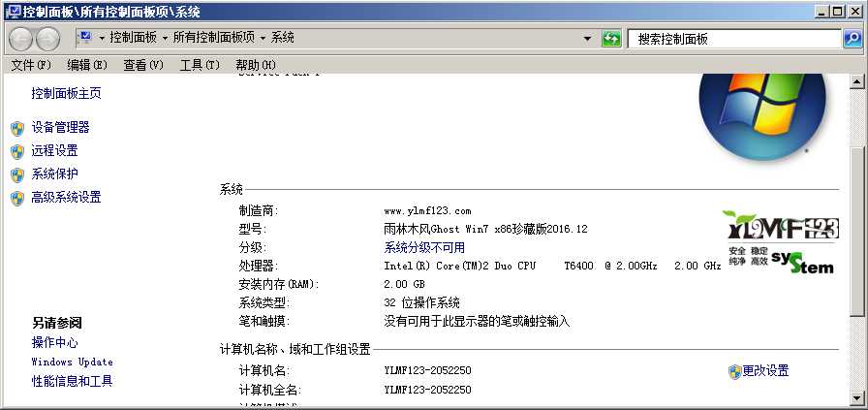
Task: Click YLMF123-2052250 beside 计算机名
Action: click(x=427, y=371)
